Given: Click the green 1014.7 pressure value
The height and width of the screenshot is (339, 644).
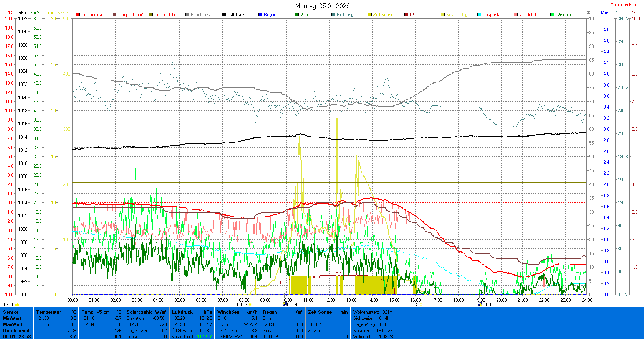Looking at the screenshot, I should [205, 336].
